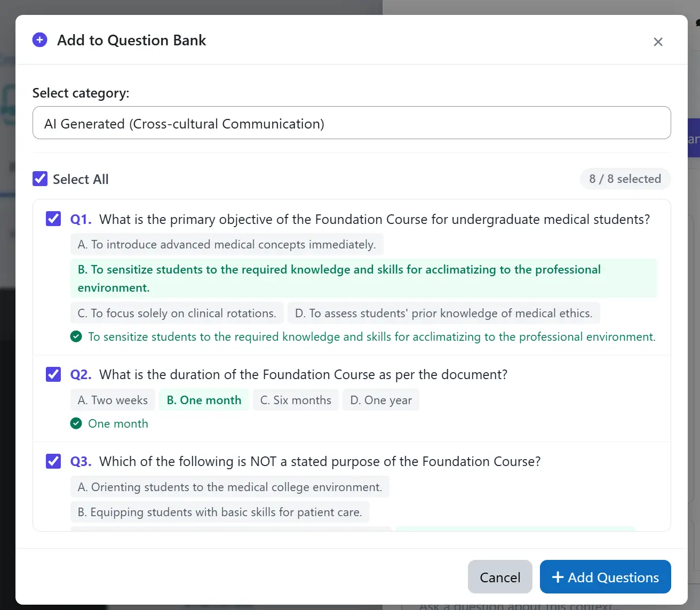Click the Cancel button
The image size is (700, 610).
pos(500,577)
